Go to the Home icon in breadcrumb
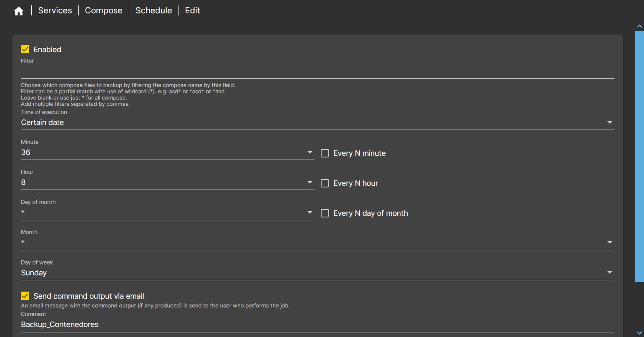 coord(19,11)
